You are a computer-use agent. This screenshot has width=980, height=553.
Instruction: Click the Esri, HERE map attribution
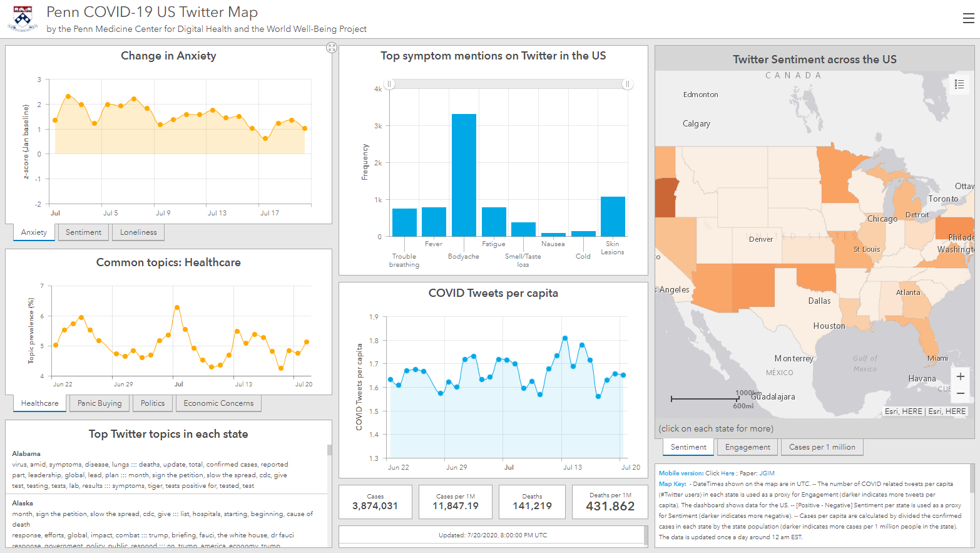(926, 411)
